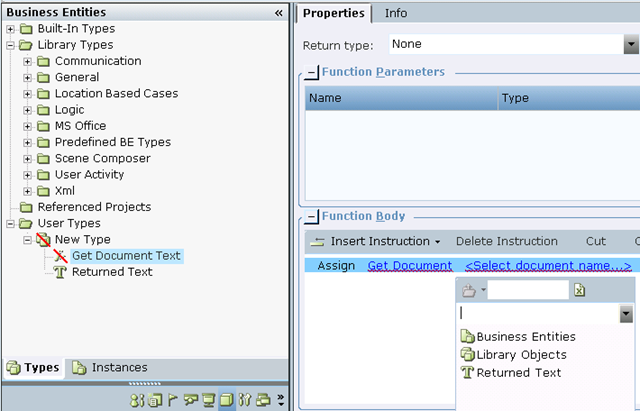Click the wrench tools icon in bottom toolbar
Screen dimensions: 640x411
click(244, 400)
